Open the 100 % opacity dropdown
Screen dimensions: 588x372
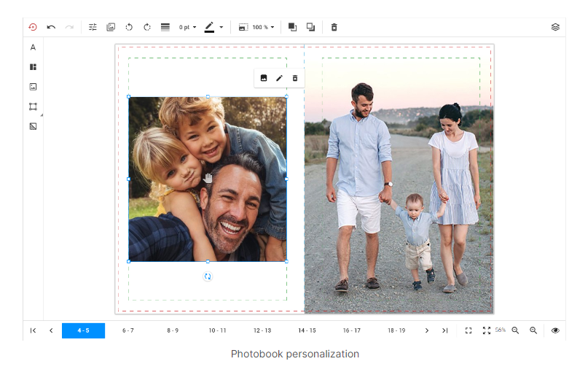[263, 27]
